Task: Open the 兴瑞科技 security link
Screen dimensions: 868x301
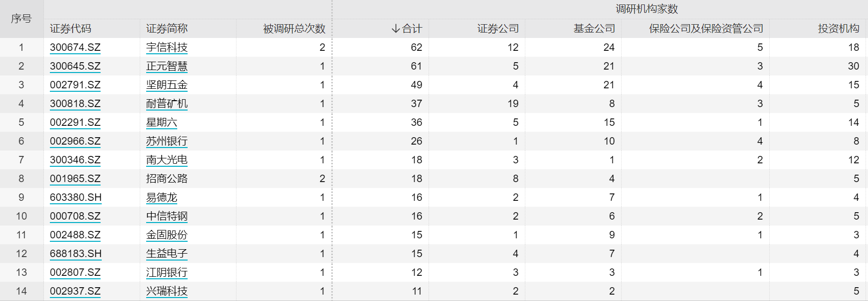Action: [x=167, y=291]
